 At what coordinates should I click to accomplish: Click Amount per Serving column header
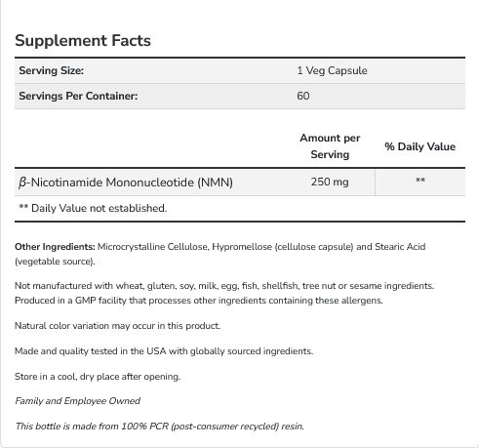coord(330,146)
